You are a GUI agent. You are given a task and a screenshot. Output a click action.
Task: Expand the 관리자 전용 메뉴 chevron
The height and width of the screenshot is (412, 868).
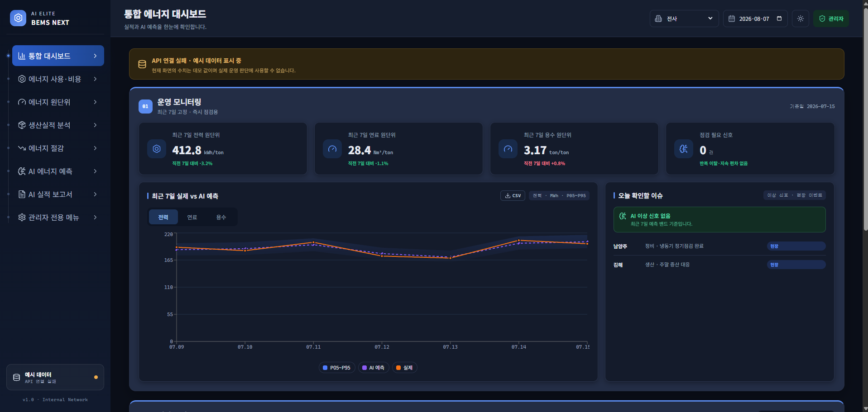point(95,217)
